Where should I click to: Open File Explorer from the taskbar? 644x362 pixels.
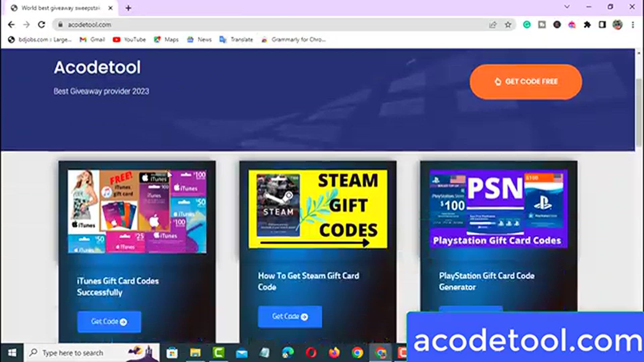[x=195, y=353]
